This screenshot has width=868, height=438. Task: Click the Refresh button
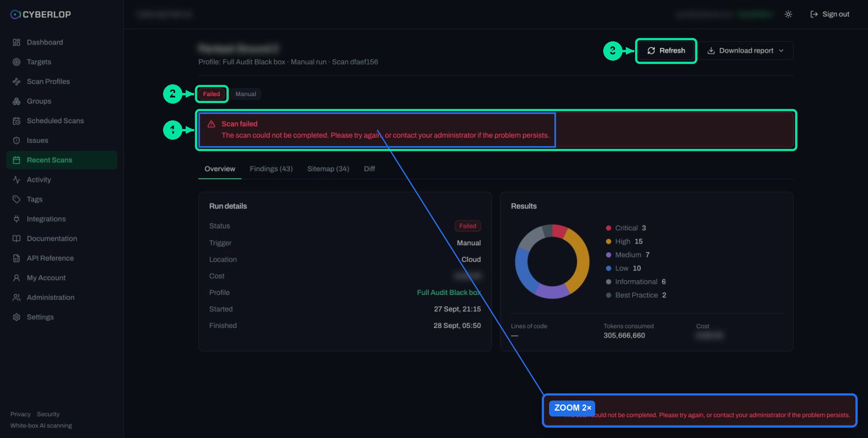click(x=666, y=51)
